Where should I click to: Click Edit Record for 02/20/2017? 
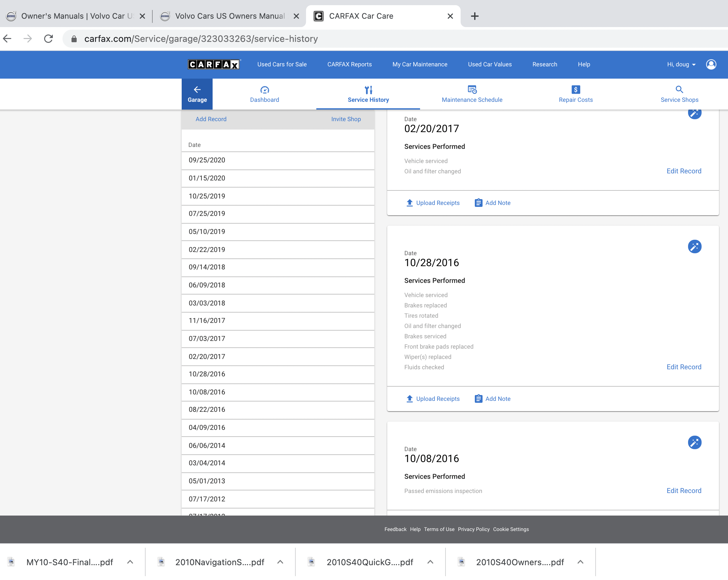(x=684, y=171)
